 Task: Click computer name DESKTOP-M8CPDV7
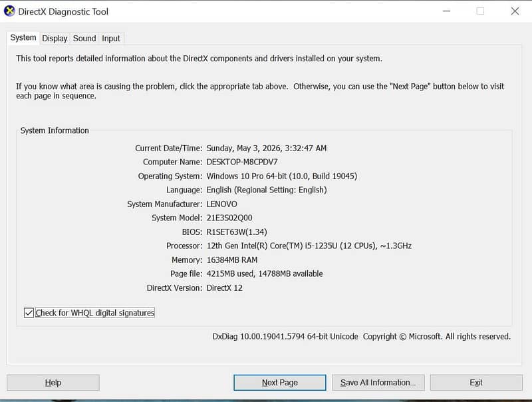coord(242,162)
